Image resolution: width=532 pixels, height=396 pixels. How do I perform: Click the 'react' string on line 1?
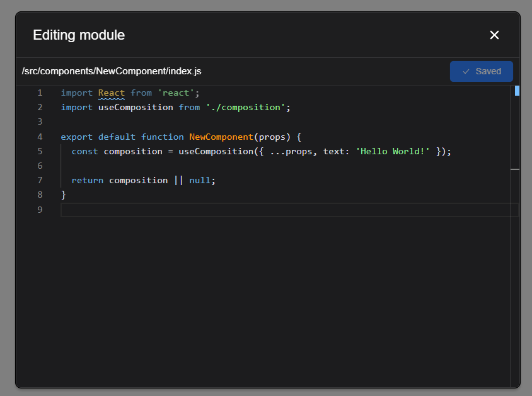click(175, 93)
